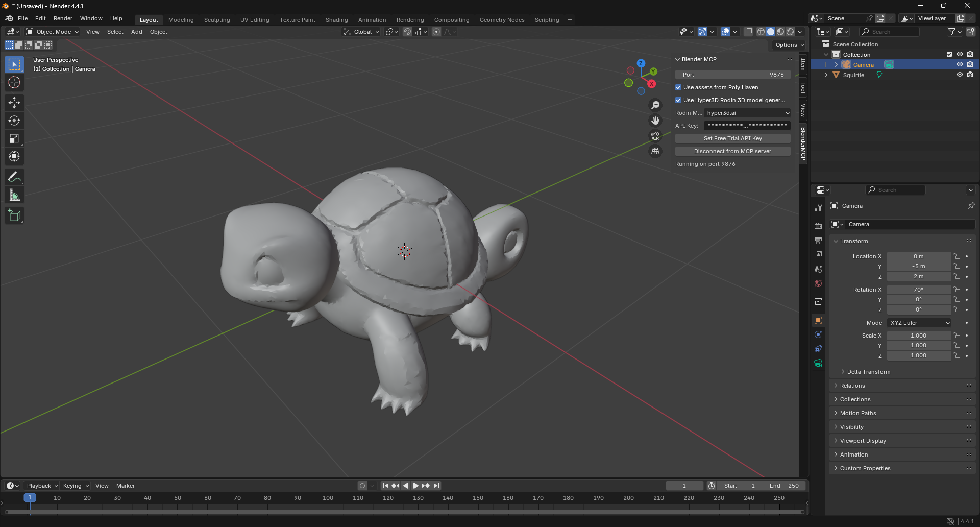The height and width of the screenshot is (527, 980).
Task: Open the Global transform orientation dropdown
Action: (362, 32)
